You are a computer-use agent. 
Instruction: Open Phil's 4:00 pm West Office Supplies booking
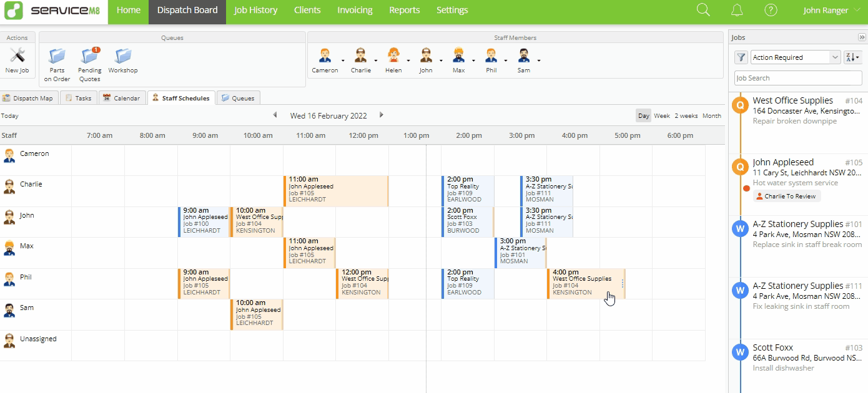pyautogui.click(x=586, y=284)
